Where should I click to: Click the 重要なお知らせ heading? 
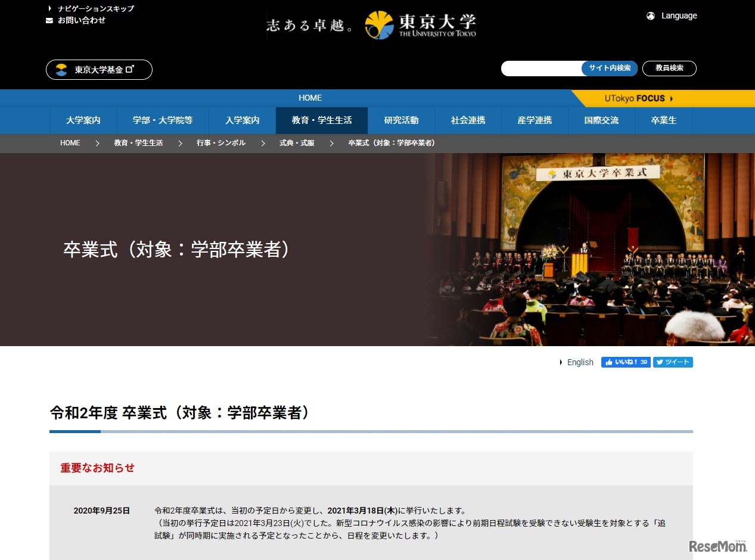pos(98,468)
